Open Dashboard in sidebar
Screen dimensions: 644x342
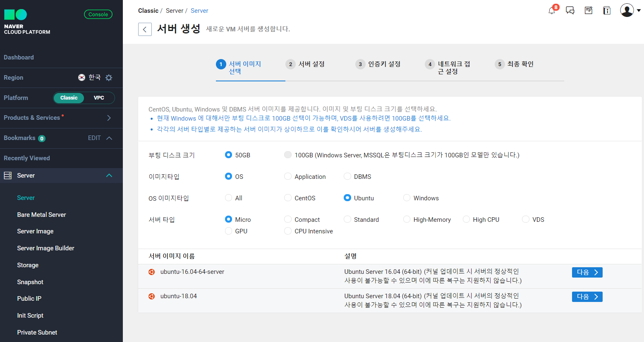click(19, 57)
